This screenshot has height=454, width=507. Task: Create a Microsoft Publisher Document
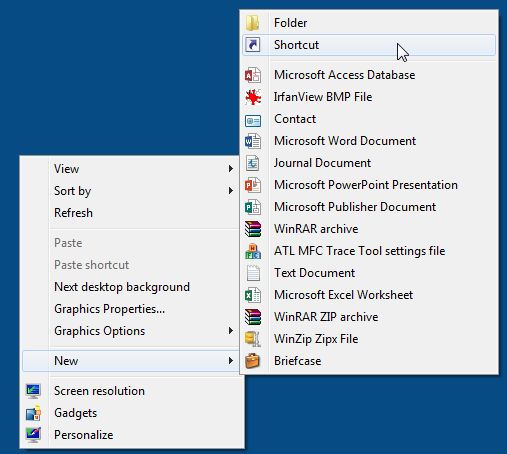(369, 207)
